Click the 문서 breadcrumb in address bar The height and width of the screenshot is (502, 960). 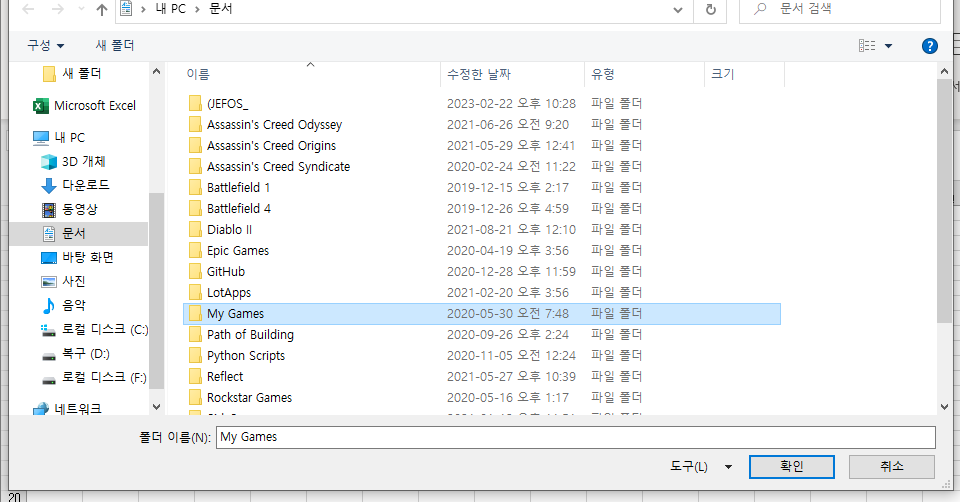point(220,9)
